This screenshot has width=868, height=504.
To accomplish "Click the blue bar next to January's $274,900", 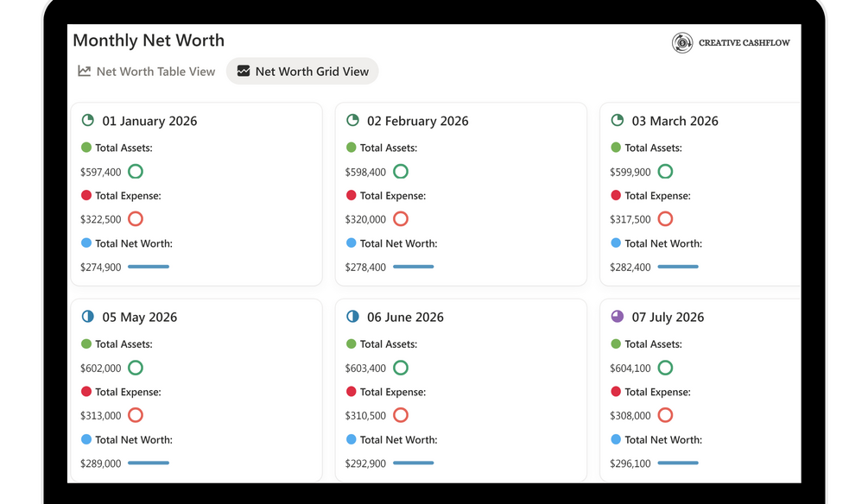I will point(149,267).
